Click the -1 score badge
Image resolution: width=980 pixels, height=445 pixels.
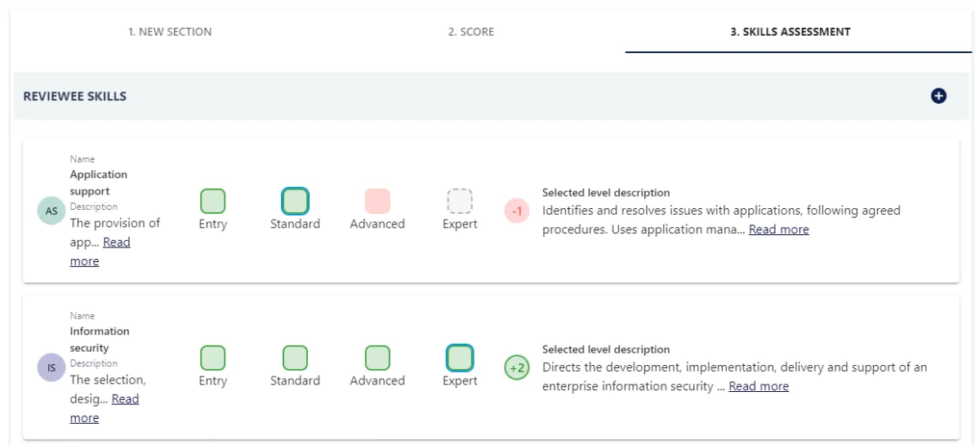517,211
